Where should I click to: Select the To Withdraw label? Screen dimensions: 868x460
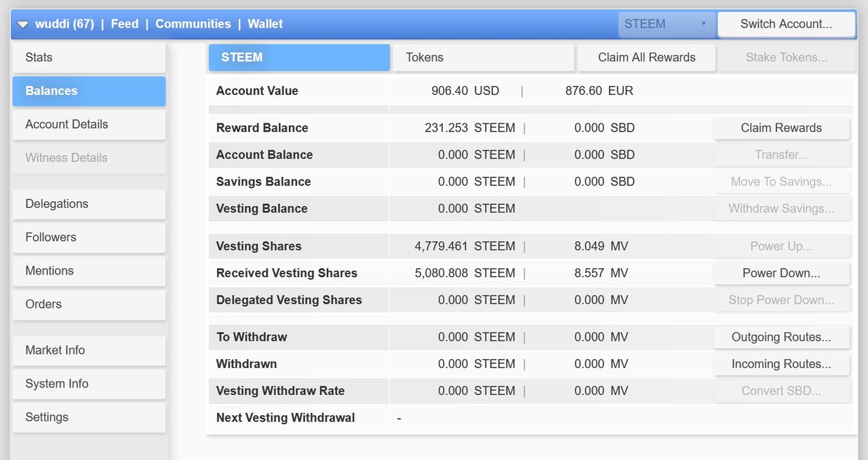point(252,337)
